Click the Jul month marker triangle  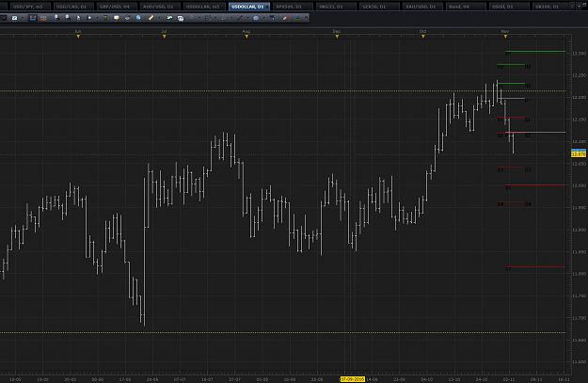click(165, 37)
